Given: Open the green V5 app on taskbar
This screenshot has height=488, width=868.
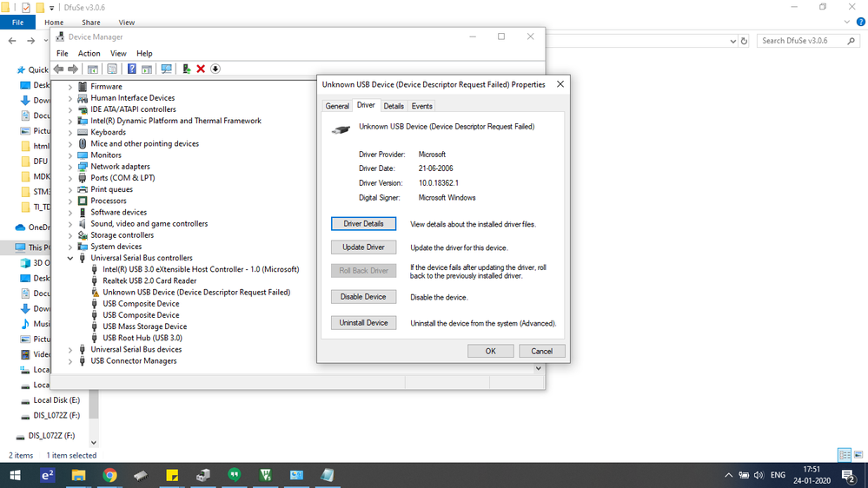Looking at the screenshot, I should pos(266,475).
